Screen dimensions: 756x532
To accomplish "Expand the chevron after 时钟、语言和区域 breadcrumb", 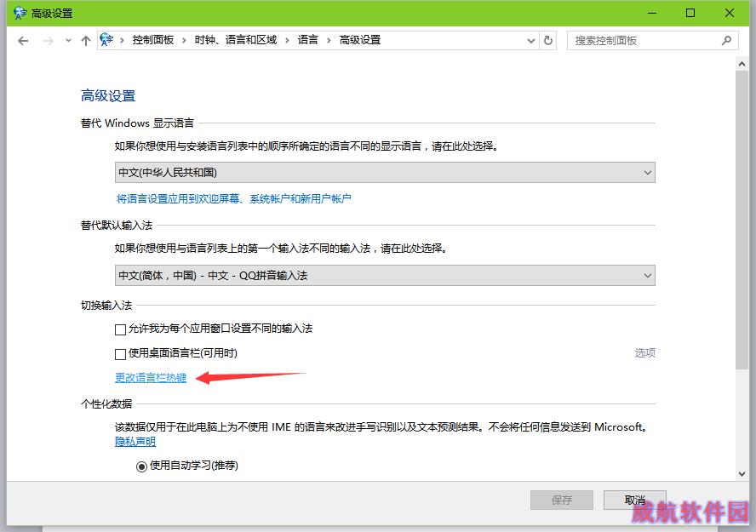I will pos(287,41).
